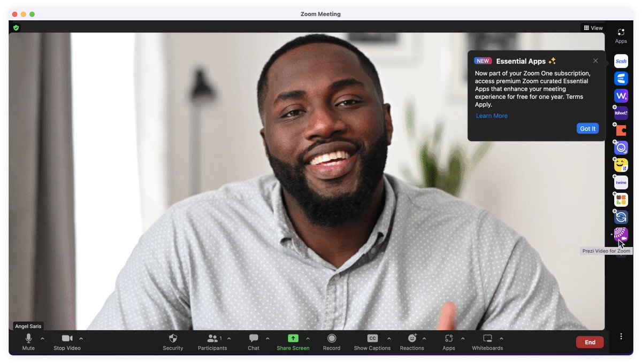Expand the caret next to Chat

tap(267, 338)
